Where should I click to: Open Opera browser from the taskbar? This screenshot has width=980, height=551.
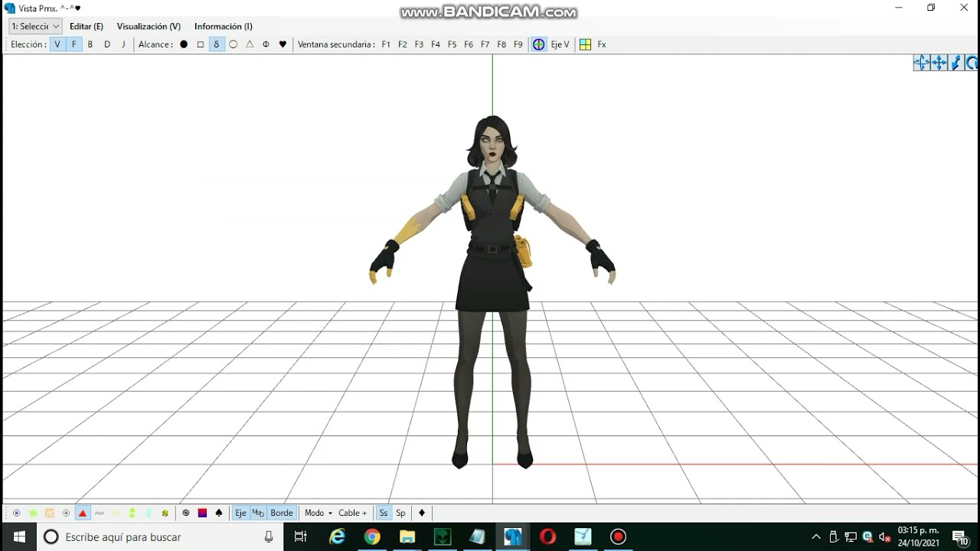coord(547,537)
